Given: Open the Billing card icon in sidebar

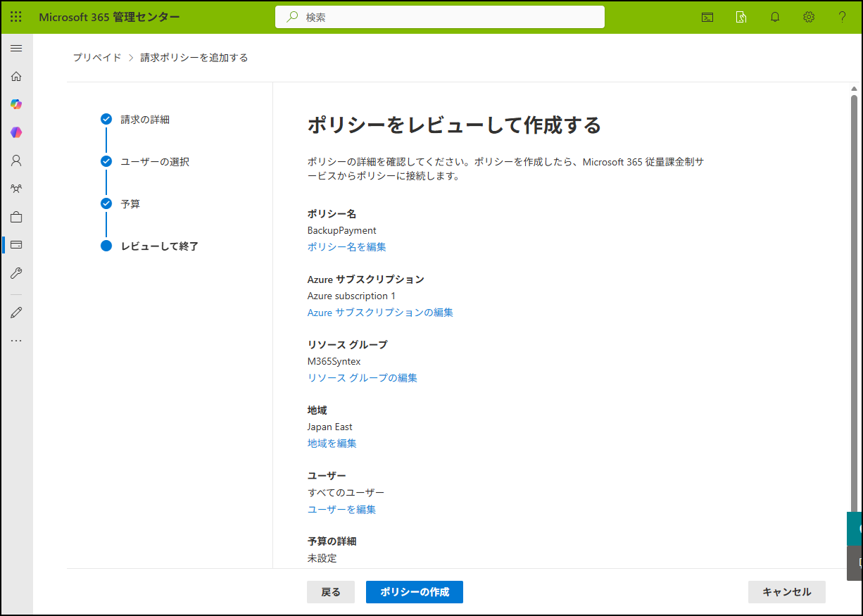Looking at the screenshot, I should pos(16,245).
